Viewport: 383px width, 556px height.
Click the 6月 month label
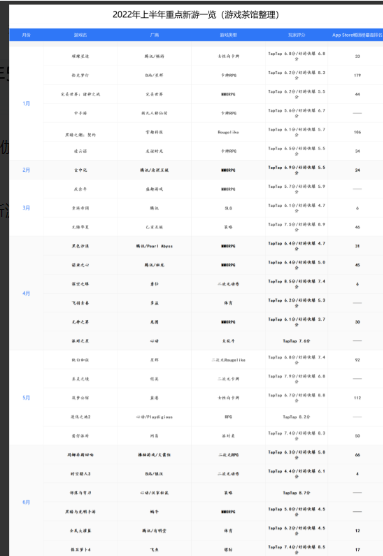(x=26, y=502)
